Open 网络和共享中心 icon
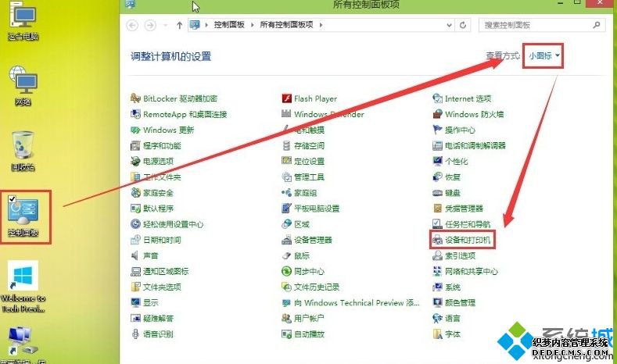 [x=437, y=271]
